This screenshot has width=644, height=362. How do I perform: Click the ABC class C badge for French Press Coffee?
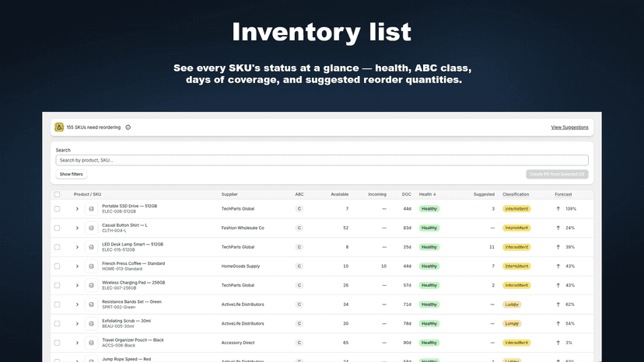coord(299,266)
